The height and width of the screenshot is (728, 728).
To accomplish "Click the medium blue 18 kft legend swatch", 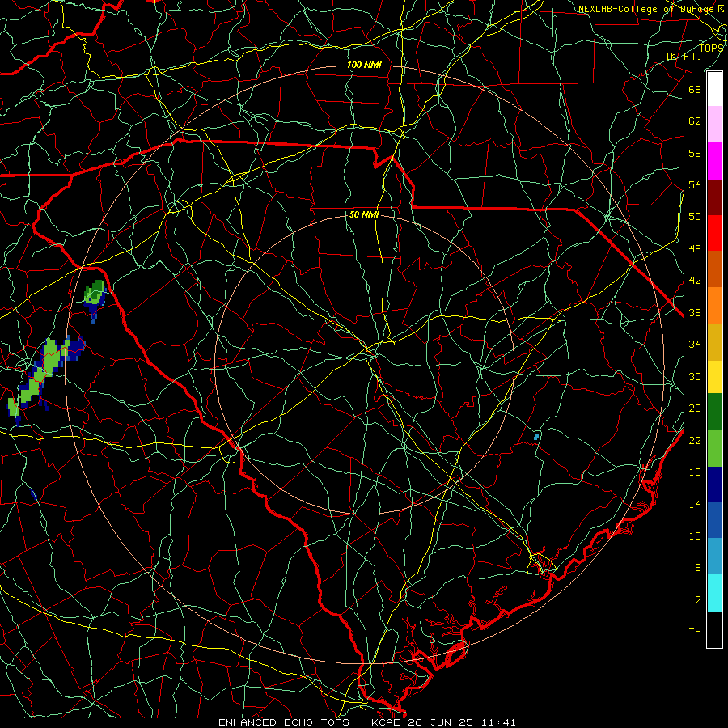I will (x=714, y=520).
